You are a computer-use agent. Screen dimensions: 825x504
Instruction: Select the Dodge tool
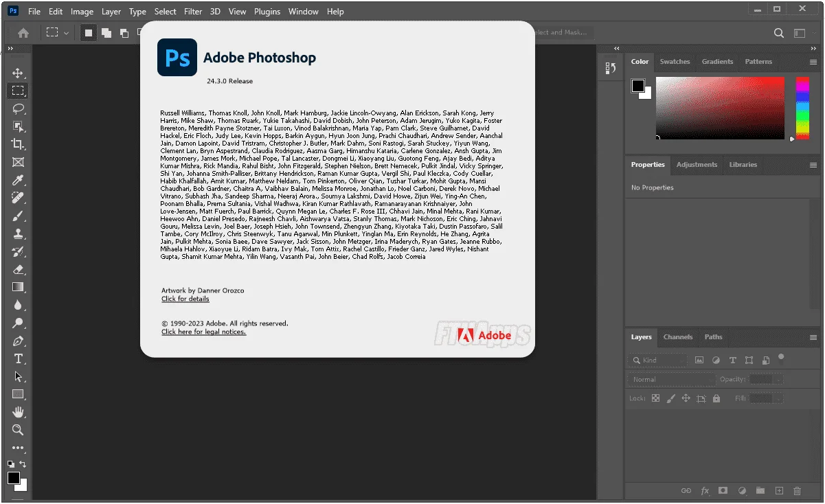[x=18, y=323]
